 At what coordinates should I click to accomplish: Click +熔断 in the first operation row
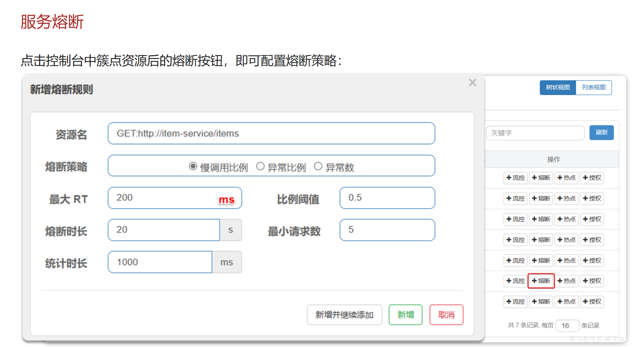(541, 178)
